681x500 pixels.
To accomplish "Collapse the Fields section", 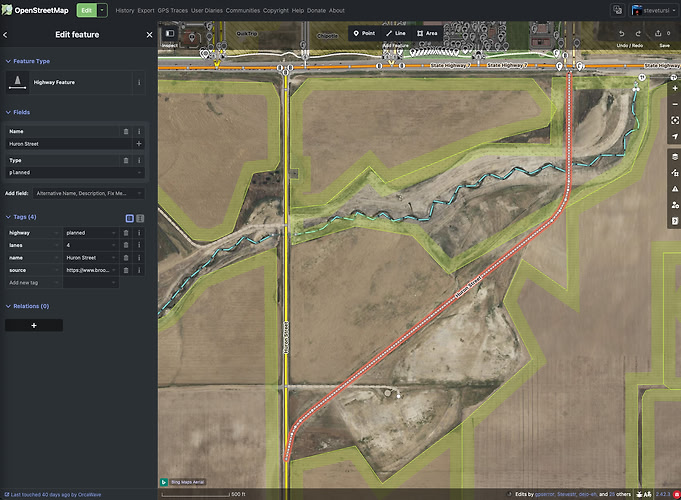I will (x=18, y=112).
